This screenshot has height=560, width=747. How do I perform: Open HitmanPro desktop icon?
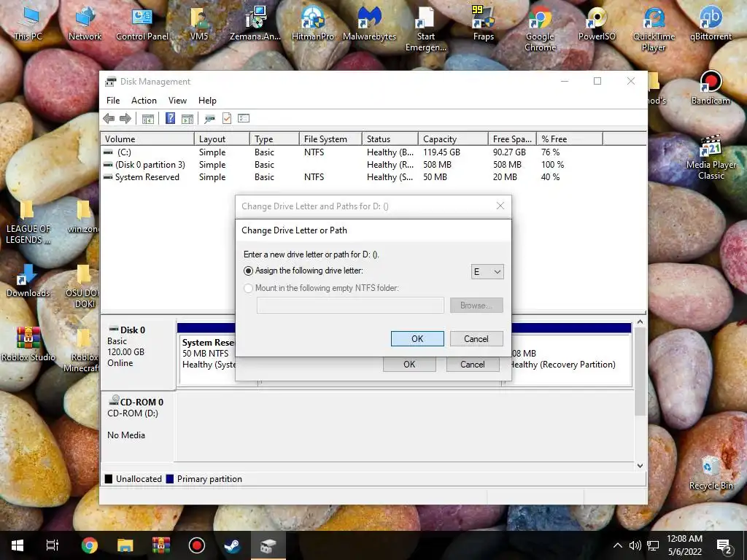tap(312, 23)
